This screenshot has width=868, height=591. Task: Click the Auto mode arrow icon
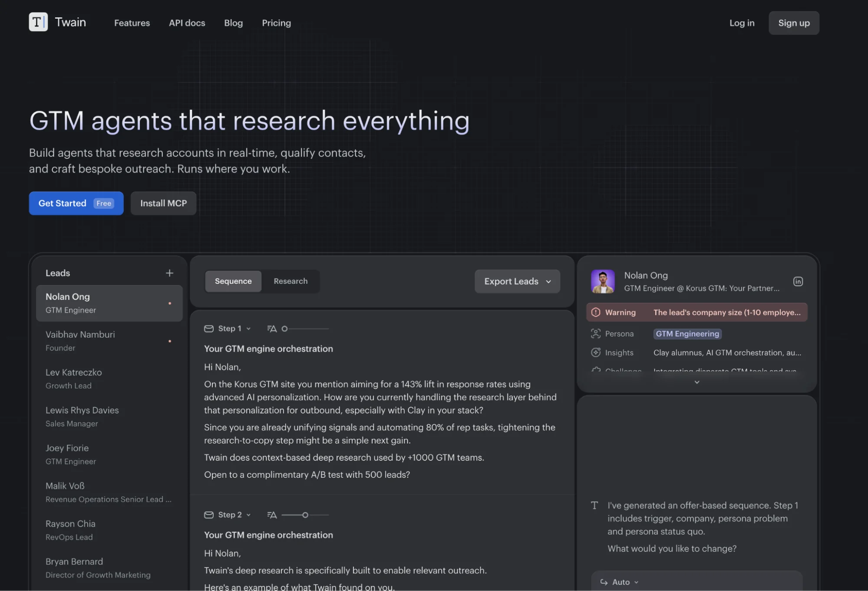604,582
